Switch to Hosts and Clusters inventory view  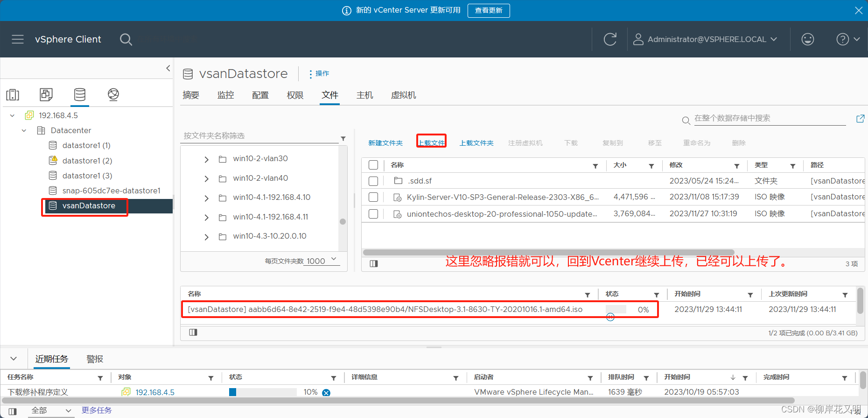[x=13, y=95]
